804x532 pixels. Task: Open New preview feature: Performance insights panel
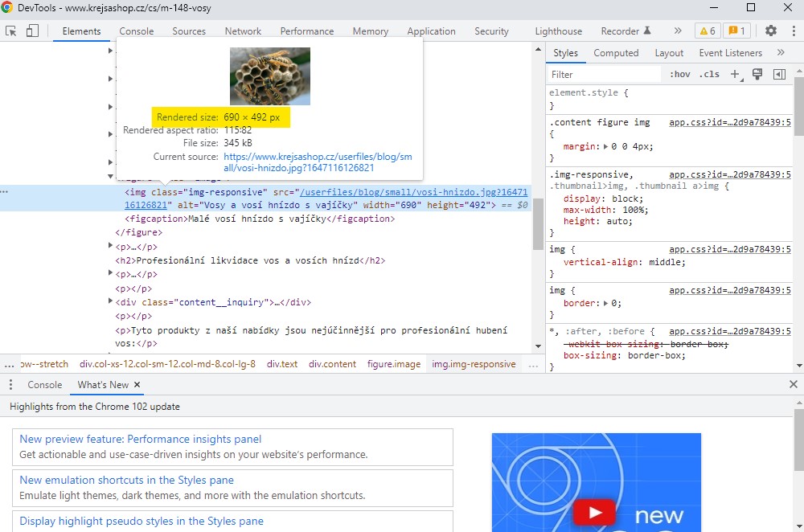point(140,439)
